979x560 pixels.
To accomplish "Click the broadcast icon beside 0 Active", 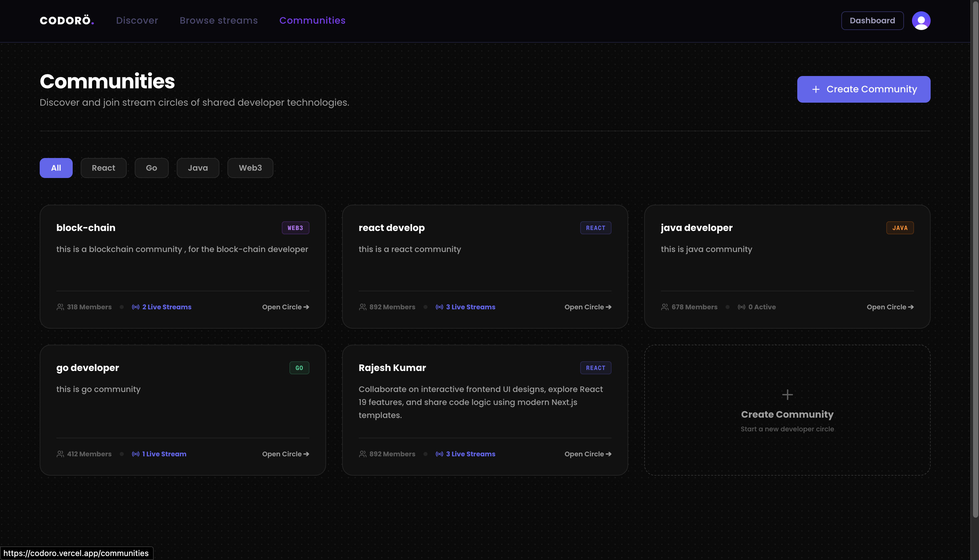I will click(741, 307).
